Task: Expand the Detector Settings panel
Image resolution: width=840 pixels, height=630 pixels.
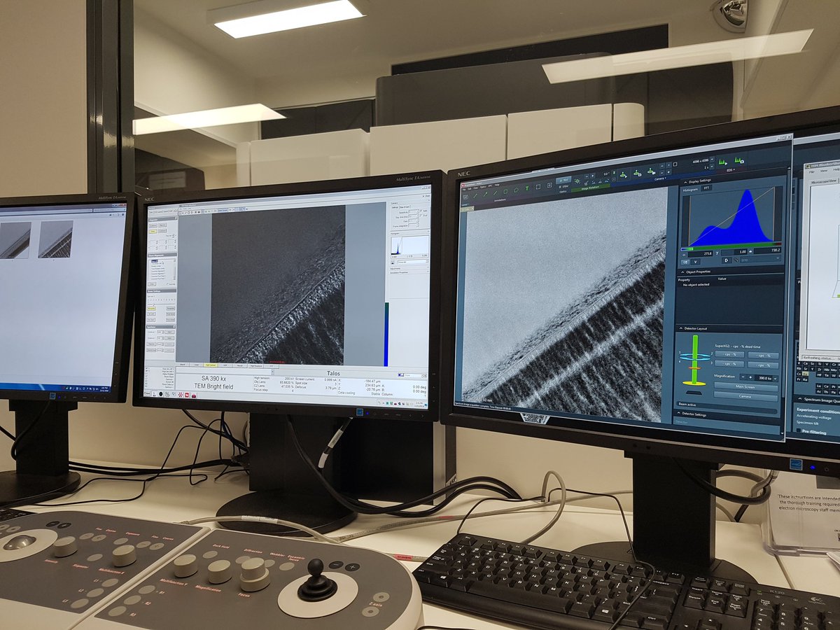Action: pyautogui.click(x=679, y=413)
